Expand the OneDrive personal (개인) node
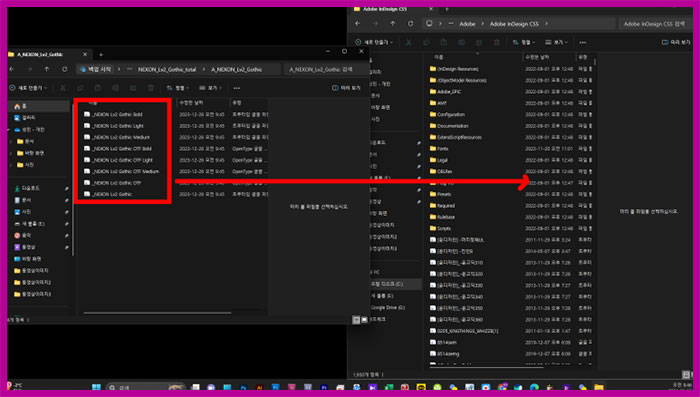Image resolution: width=700 pixels, height=397 pixels. point(9,130)
